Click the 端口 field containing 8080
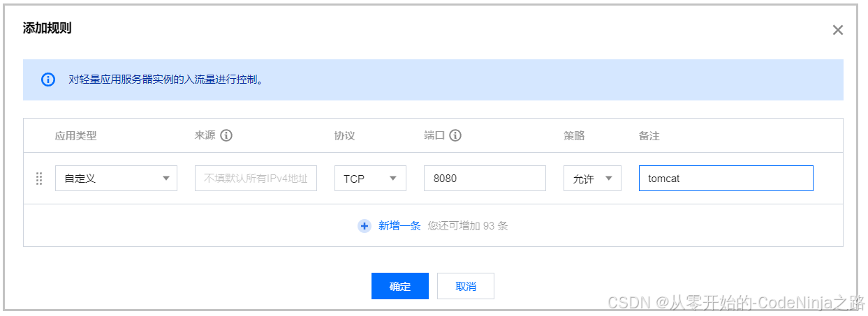Viewport: 868px width, 316px height. [x=485, y=179]
